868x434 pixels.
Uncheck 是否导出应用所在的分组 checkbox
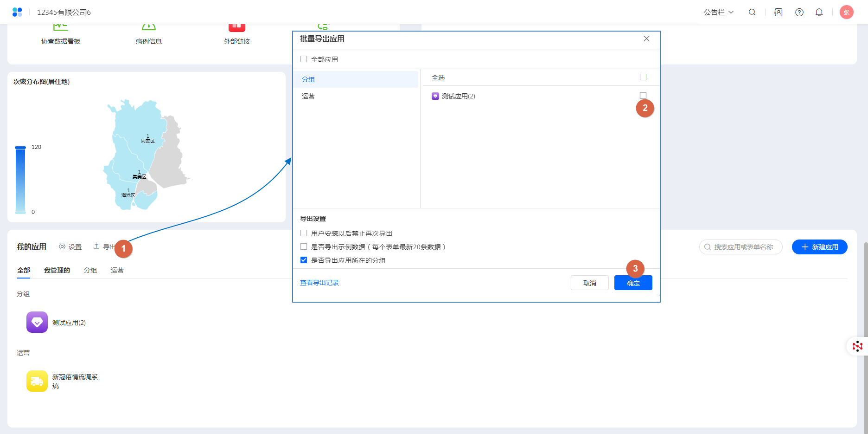pyautogui.click(x=304, y=260)
